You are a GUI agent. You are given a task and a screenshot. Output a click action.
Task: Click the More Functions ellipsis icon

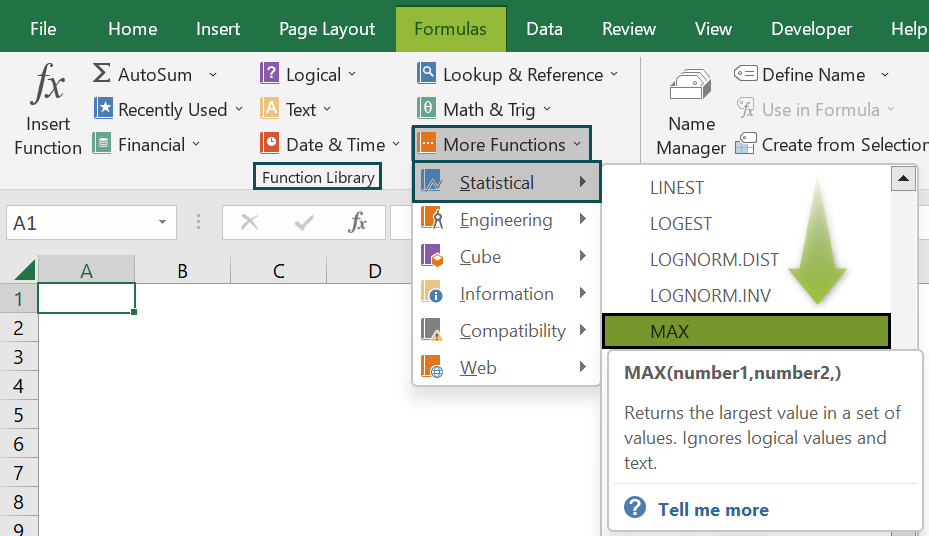pos(427,144)
